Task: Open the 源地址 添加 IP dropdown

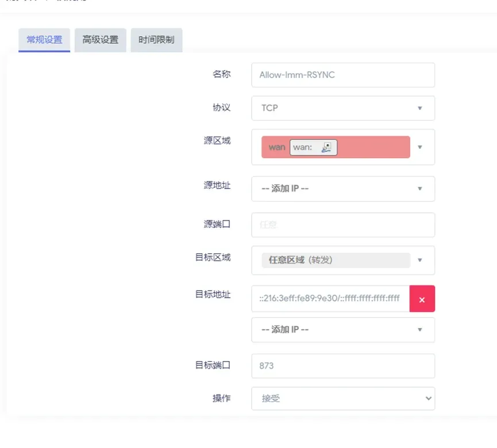Action: click(x=343, y=188)
